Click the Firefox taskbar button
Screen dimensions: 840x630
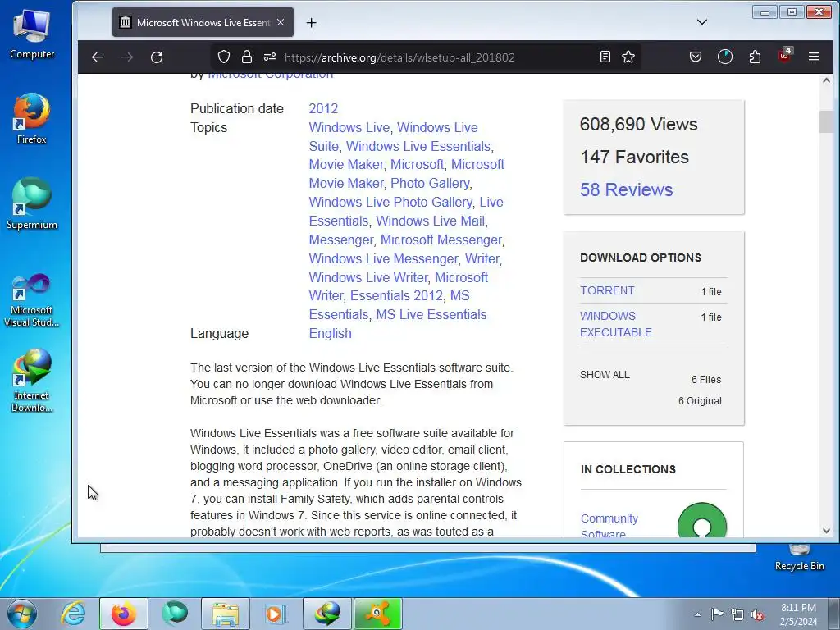tap(123, 614)
